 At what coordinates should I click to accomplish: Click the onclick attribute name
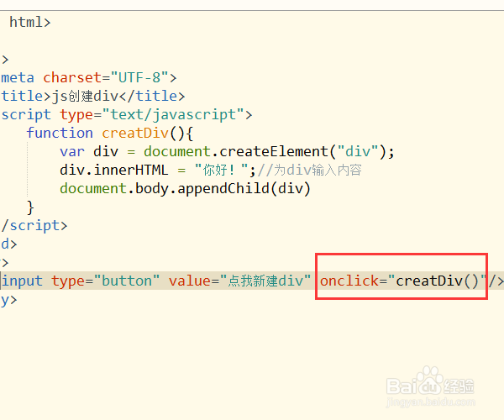[x=349, y=281]
